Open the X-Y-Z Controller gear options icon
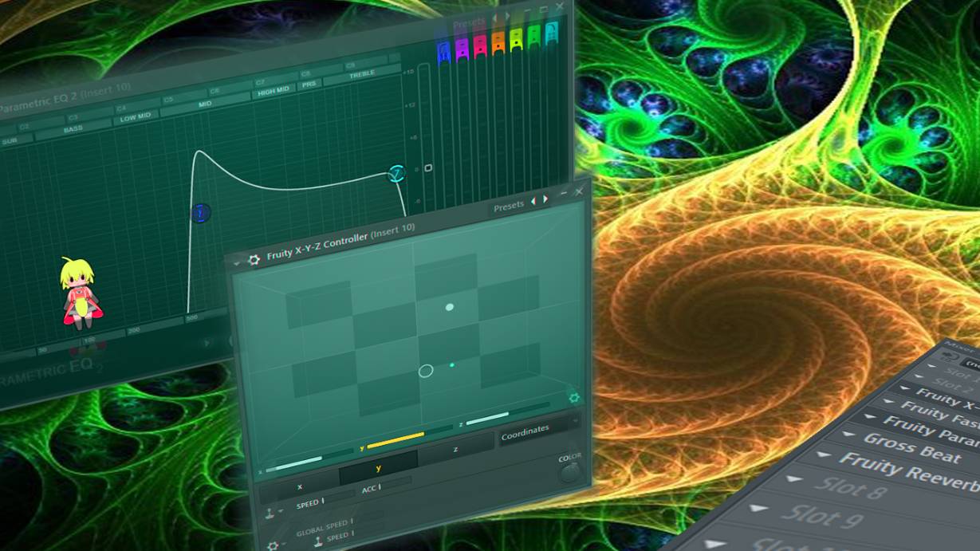Viewport: 980px width, 551px height. [x=254, y=259]
